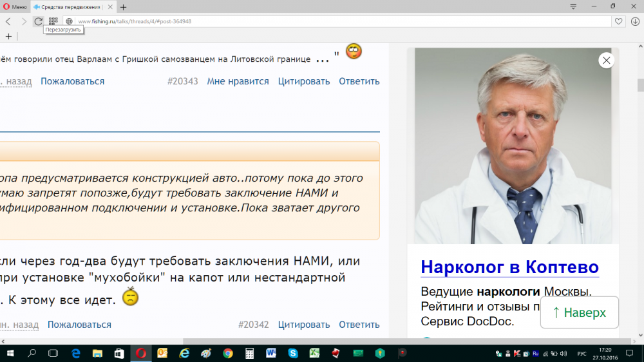Viewport: 644px width, 362px height.
Task: Click Ответить on post #20342
Action: coord(359,325)
